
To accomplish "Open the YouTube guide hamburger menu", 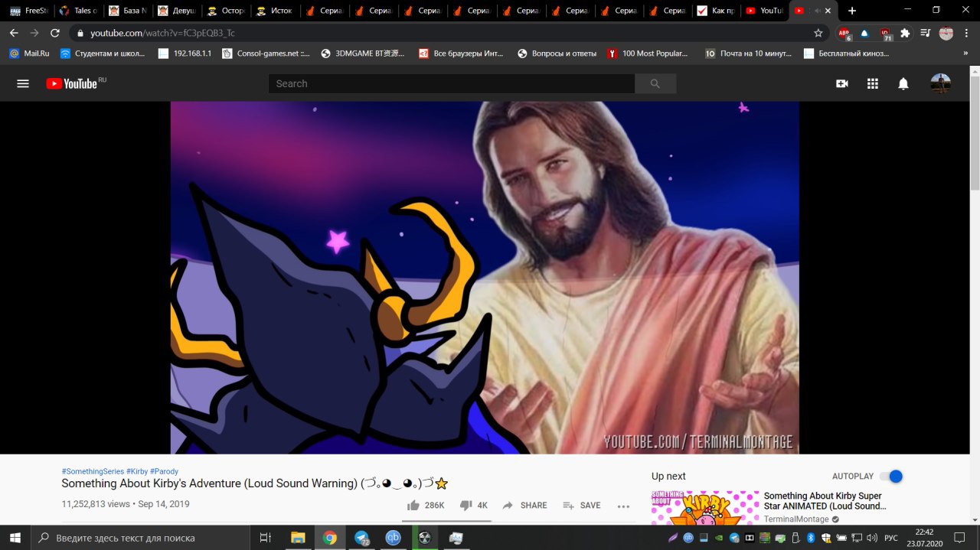I will click(x=23, y=83).
